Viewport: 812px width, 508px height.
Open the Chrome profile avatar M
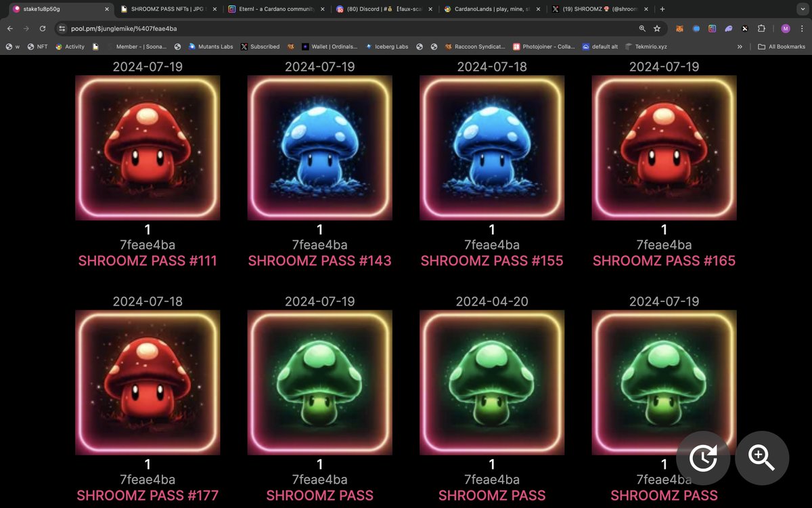pyautogui.click(x=785, y=28)
